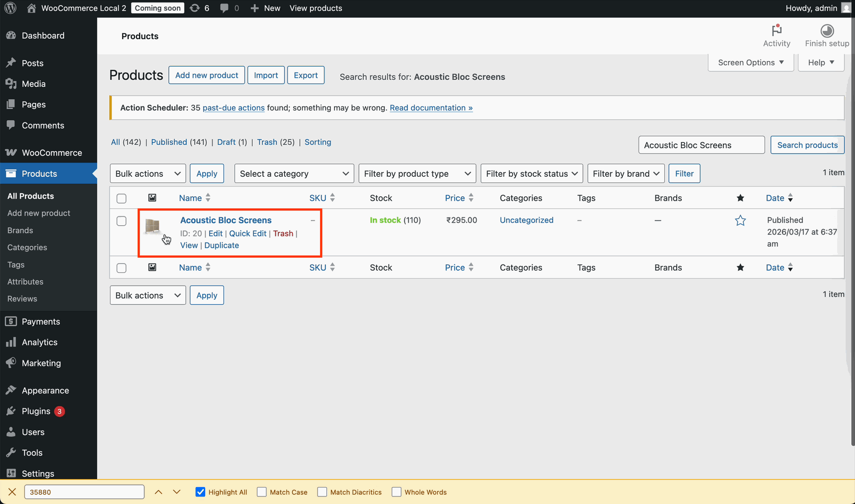
Task: Click the product search input field
Action: [x=701, y=145]
